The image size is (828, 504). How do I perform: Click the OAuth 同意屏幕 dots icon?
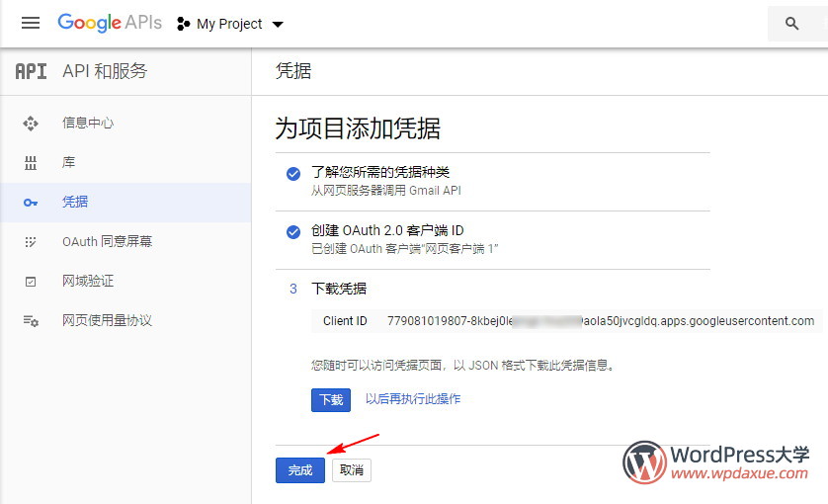[31, 242]
